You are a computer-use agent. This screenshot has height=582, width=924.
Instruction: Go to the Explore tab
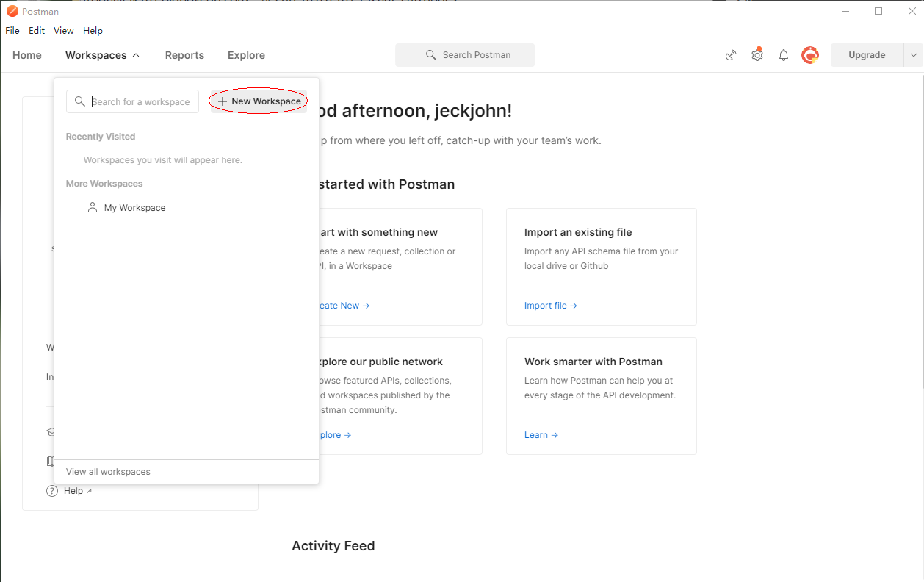click(246, 55)
